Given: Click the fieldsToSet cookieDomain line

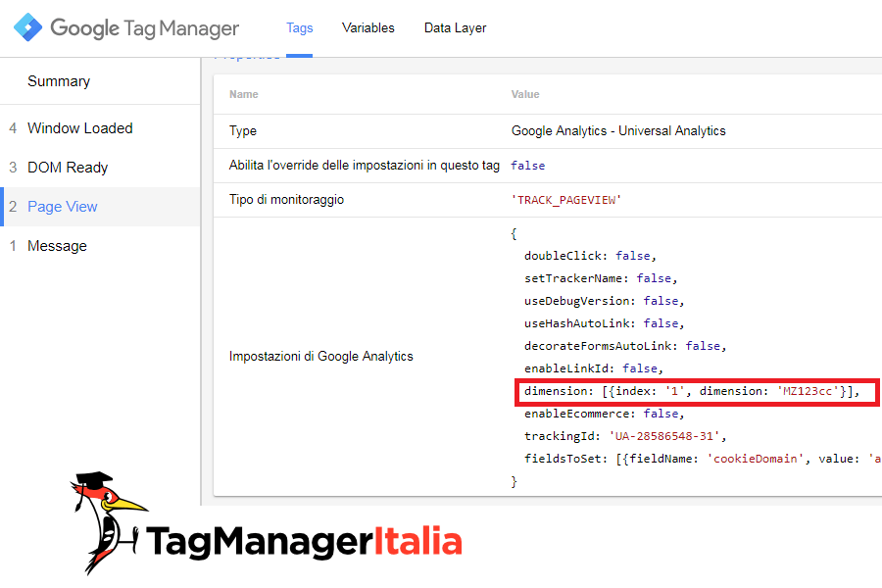Looking at the screenshot, I should pyautogui.click(x=703, y=459).
